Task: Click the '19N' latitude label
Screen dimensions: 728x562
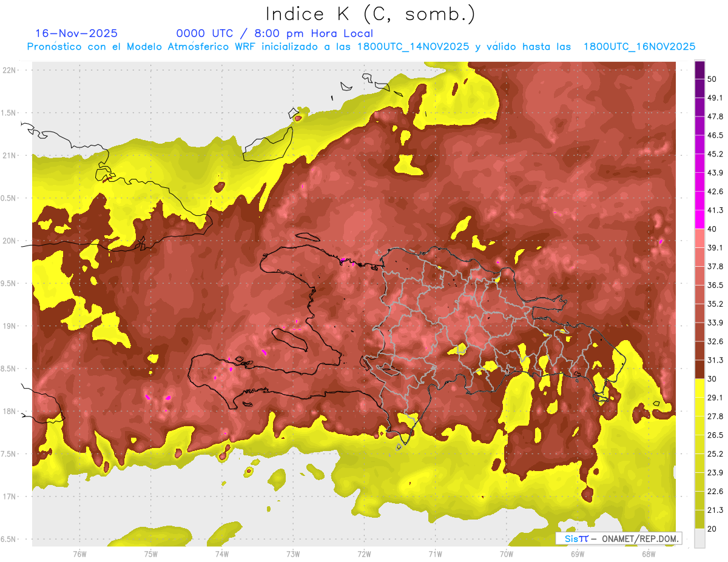Action: tap(10, 326)
